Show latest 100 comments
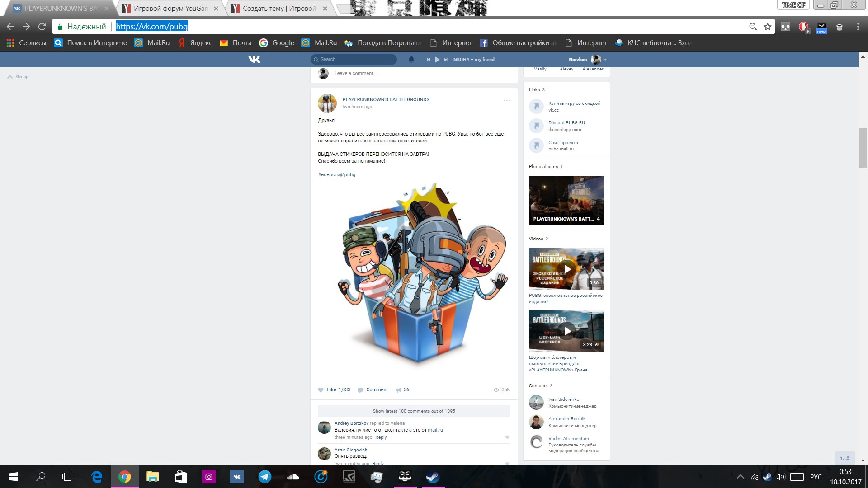868x488 pixels. tap(414, 411)
